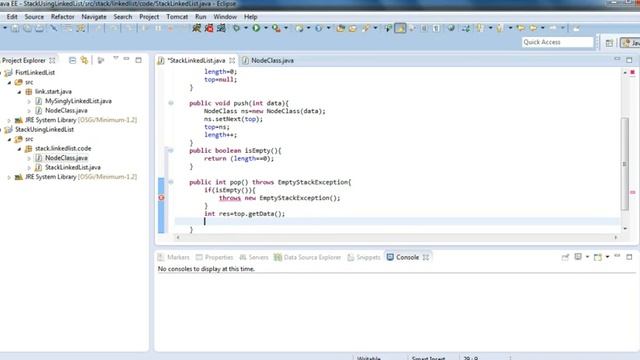Open the Refactor menu

62,17
